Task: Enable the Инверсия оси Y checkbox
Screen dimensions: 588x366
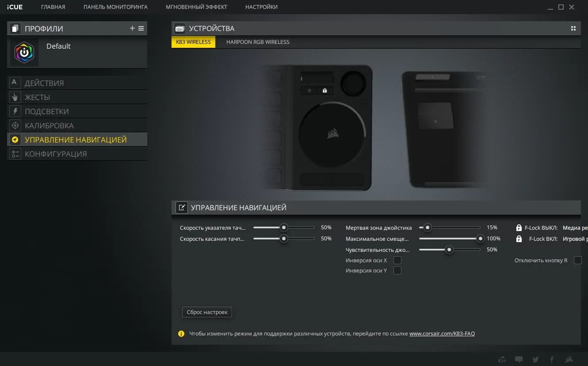Action: point(397,270)
